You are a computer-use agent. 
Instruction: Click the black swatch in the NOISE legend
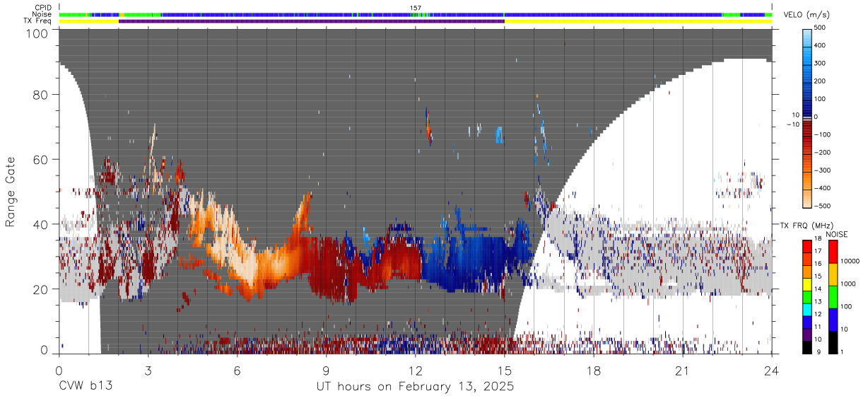coord(833,342)
